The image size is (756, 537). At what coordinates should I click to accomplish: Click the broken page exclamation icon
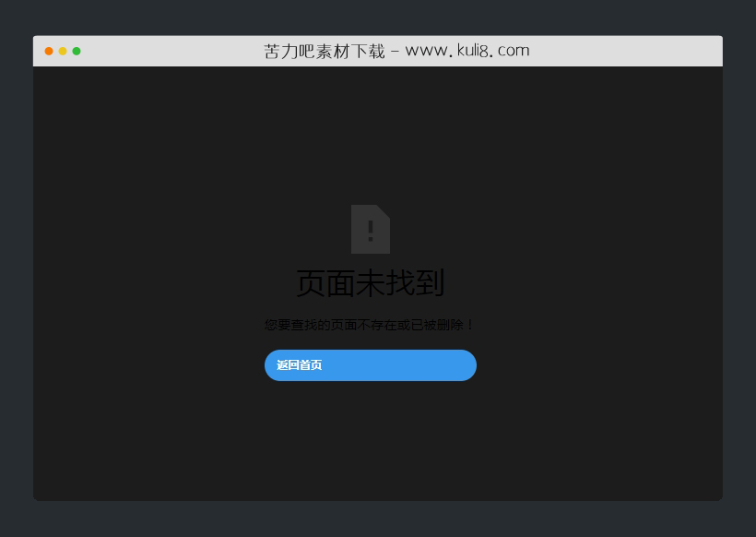[x=370, y=228]
